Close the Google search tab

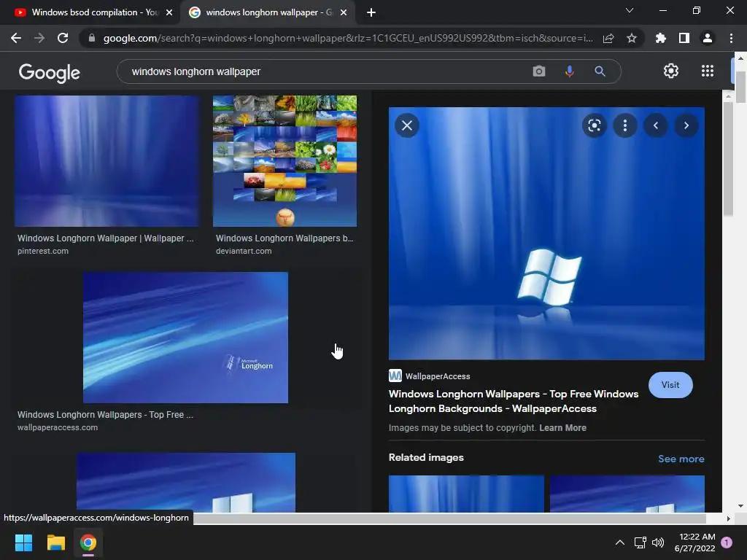pyautogui.click(x=344, y=13)
